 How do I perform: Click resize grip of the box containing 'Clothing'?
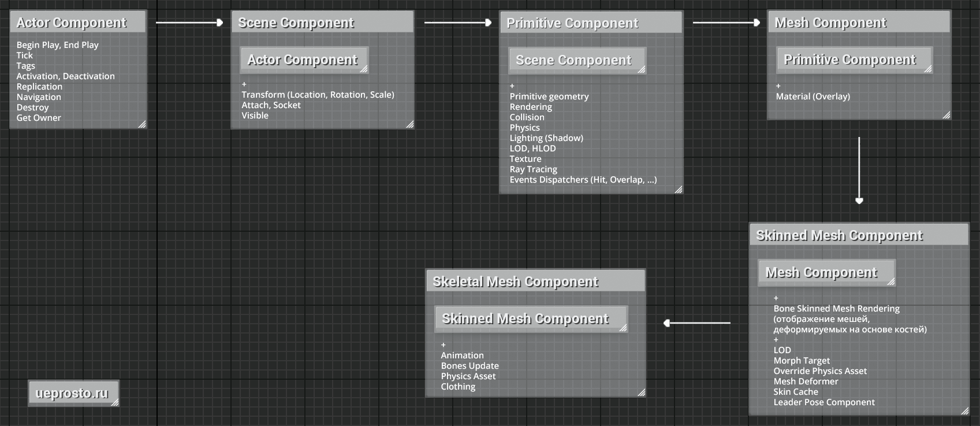click(642, 392)
